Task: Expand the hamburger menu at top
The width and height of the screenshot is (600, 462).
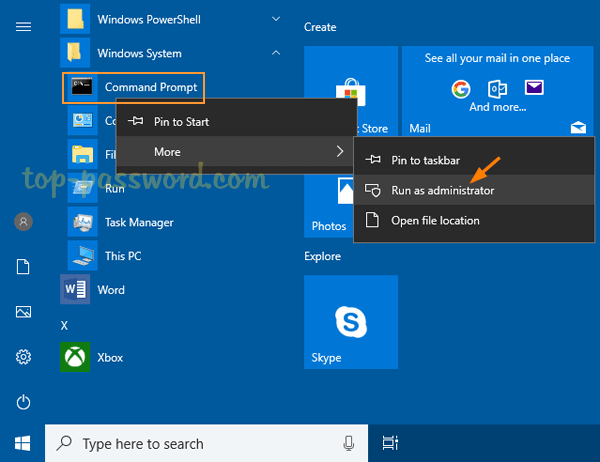Action: (x=23, y=27)
